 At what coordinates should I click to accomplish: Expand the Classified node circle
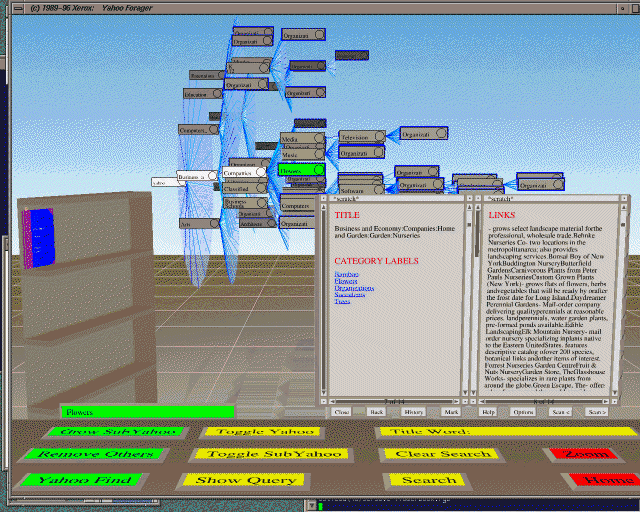coord(261,188)
